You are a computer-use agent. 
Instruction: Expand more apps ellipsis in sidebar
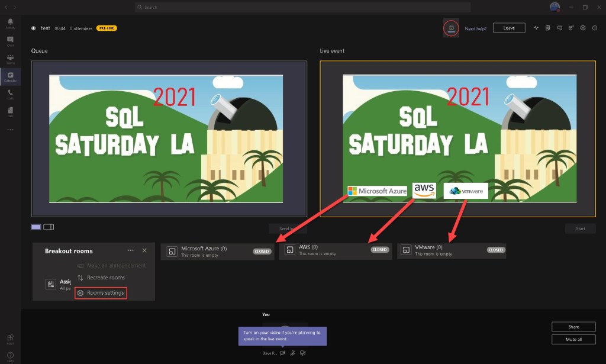10,130
